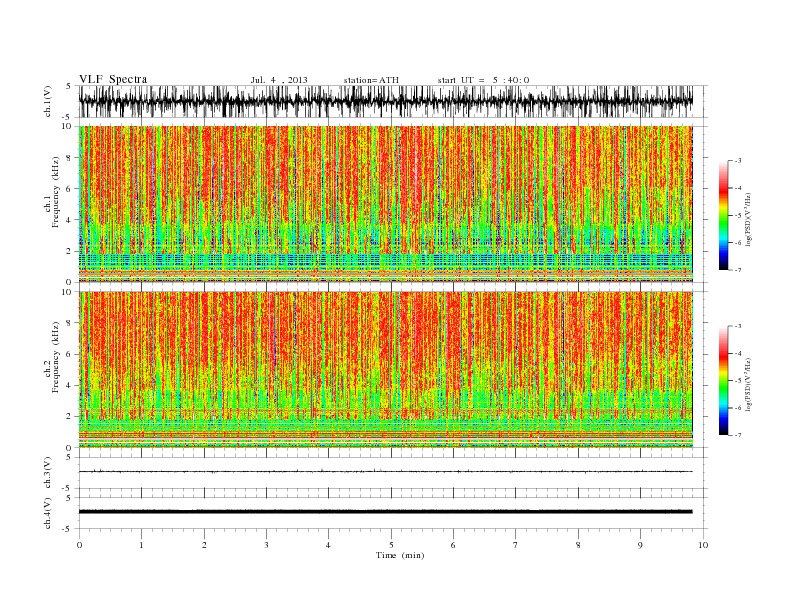Image resolution: width=792 pixels, height=612 pixels.
Task: Click the lower colorbar 'log(PSD)(V²/Hz)' label
Action: (x=748, y=384)
